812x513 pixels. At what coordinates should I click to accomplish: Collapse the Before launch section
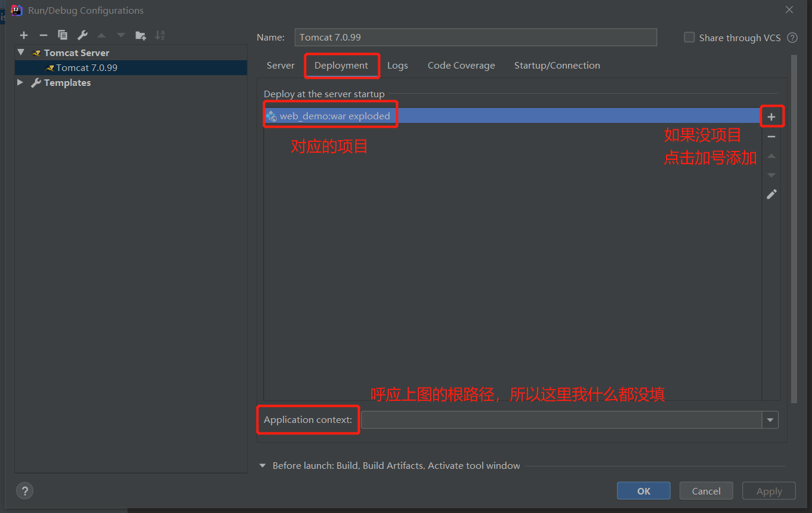pyautogui.click(x=263, y=466)
